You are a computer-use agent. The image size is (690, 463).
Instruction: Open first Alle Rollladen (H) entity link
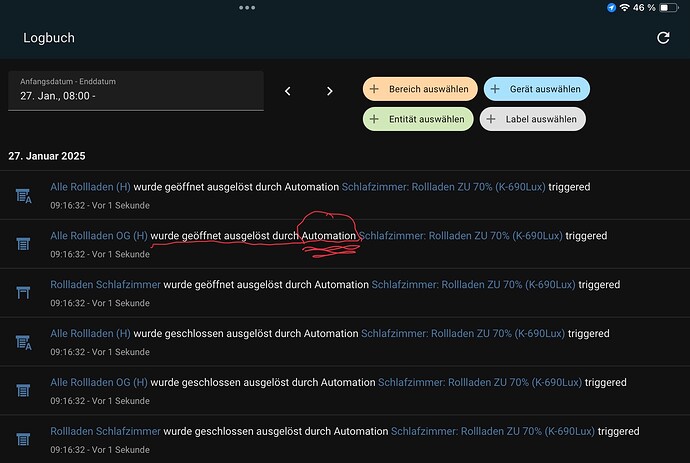(x=90, y=187)
